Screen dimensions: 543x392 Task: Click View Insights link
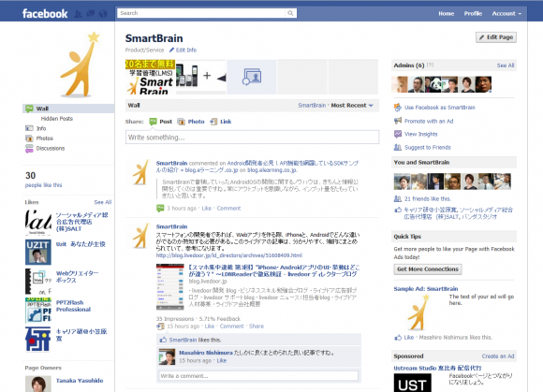pos(420,134)
